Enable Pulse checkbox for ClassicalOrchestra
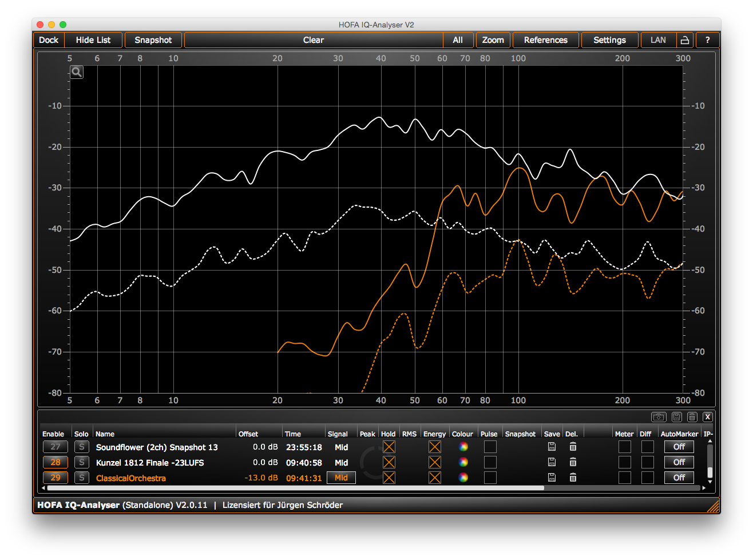753x560 pixels. [x=490, y=478]
